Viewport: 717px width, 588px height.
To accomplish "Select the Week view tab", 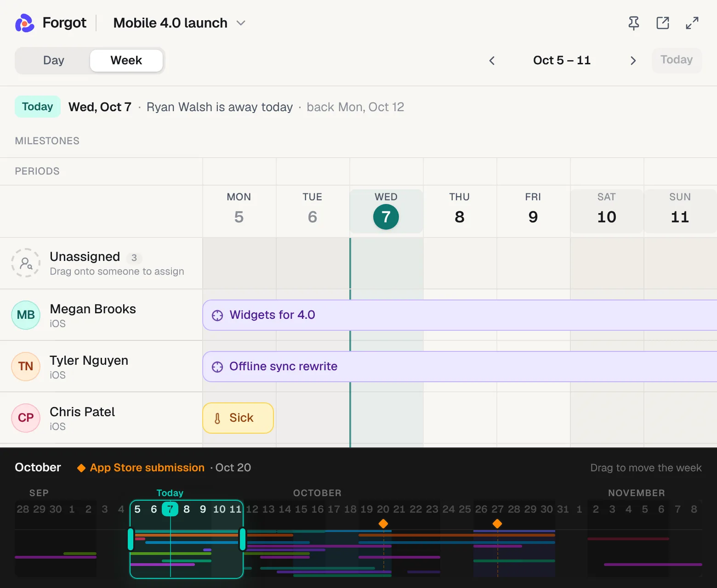I will coord(126,61).
